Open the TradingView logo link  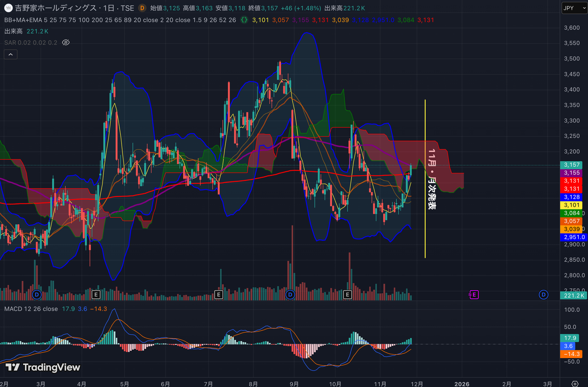coord(43,367)
